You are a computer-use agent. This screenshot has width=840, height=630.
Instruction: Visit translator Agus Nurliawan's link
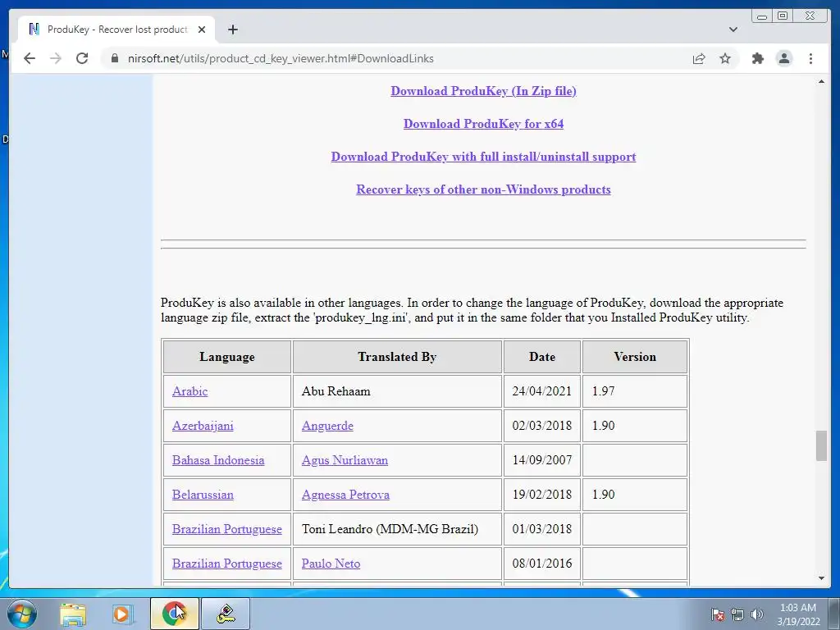coord(345,460)
